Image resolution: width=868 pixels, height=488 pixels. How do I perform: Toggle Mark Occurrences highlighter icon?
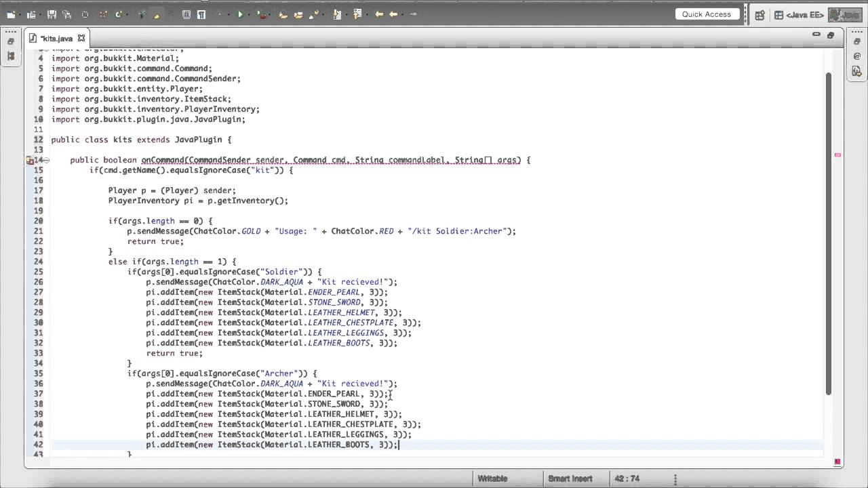pos(157,14)
